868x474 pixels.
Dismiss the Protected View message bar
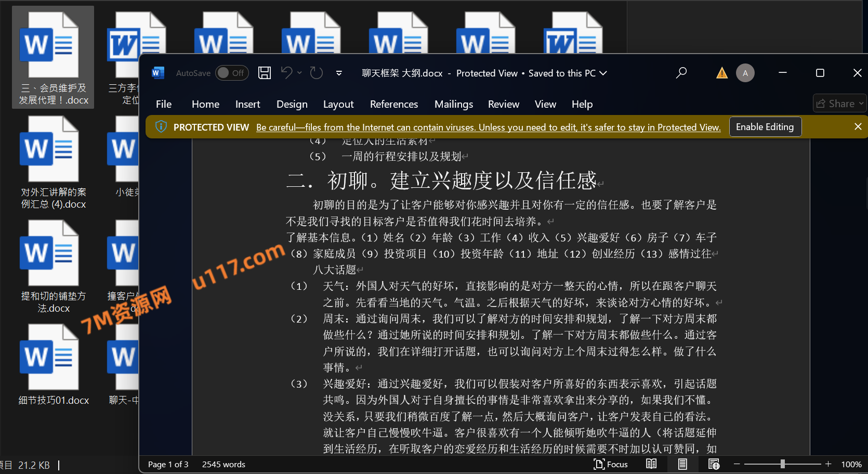click(x=858, y=126)
